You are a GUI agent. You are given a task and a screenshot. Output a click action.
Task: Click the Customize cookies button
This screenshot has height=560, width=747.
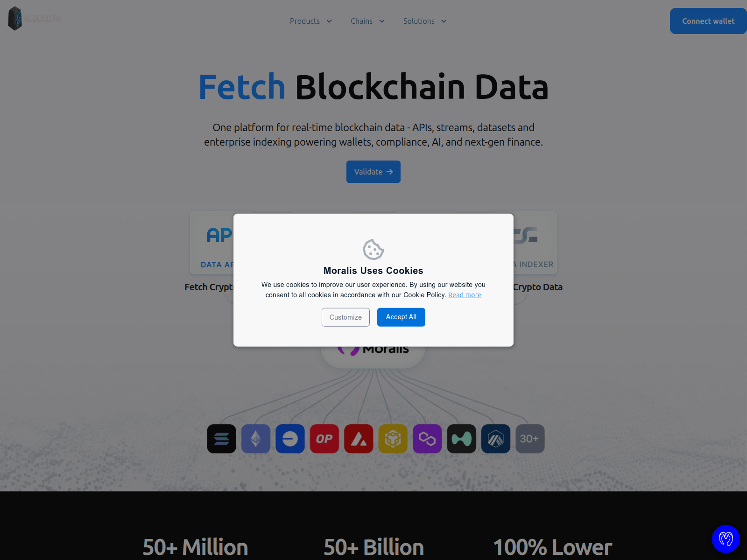[345, 317]
